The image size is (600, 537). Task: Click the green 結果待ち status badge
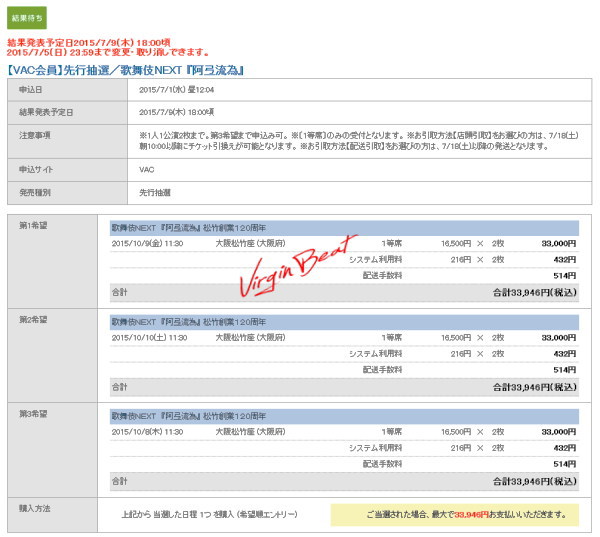pyautogui.click(x=27, y=18)
